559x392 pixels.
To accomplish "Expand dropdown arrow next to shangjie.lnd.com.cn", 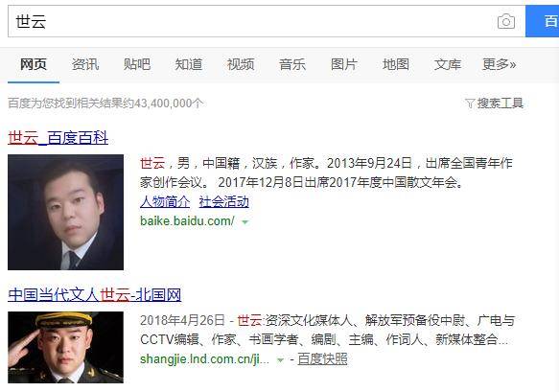I will [280, 360].
